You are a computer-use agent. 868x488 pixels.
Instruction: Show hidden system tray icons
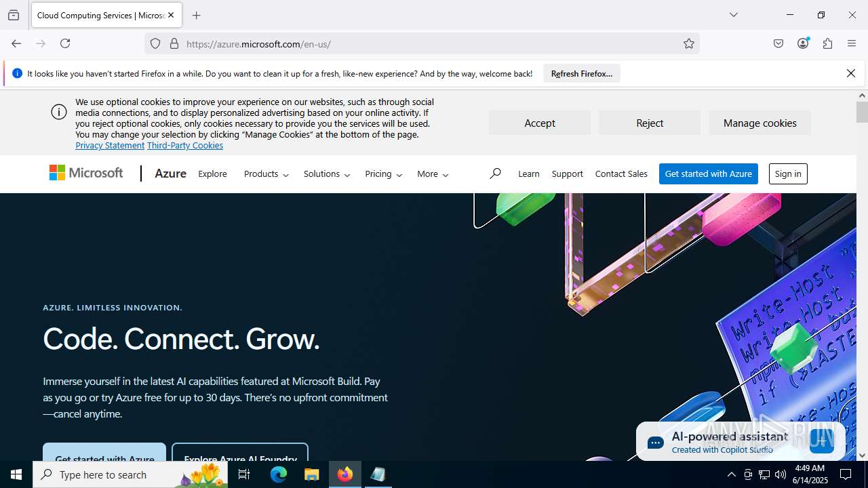[731, 474]
